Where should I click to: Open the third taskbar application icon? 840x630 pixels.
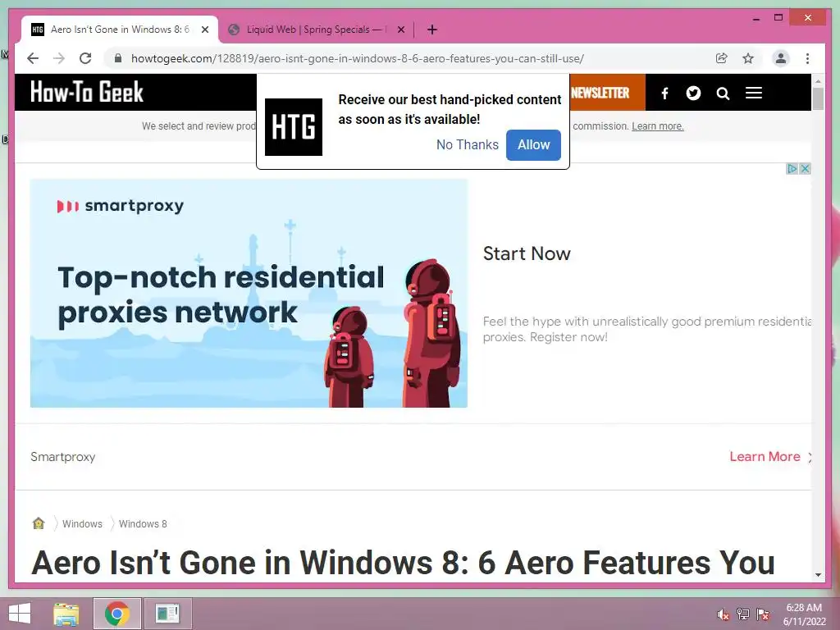pyautogui.click(x=167, y=614)
